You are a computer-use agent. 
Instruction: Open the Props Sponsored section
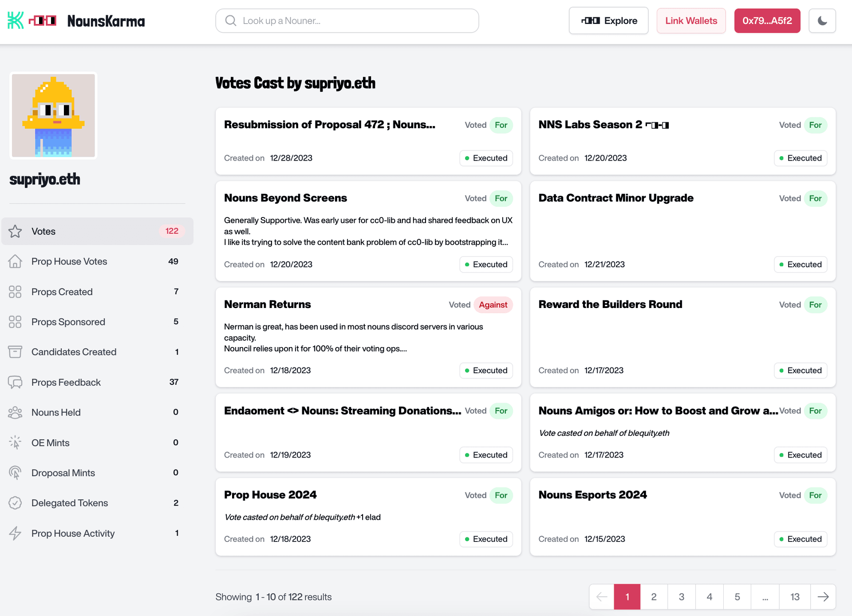pyautogui.click(x=68, y=322)
